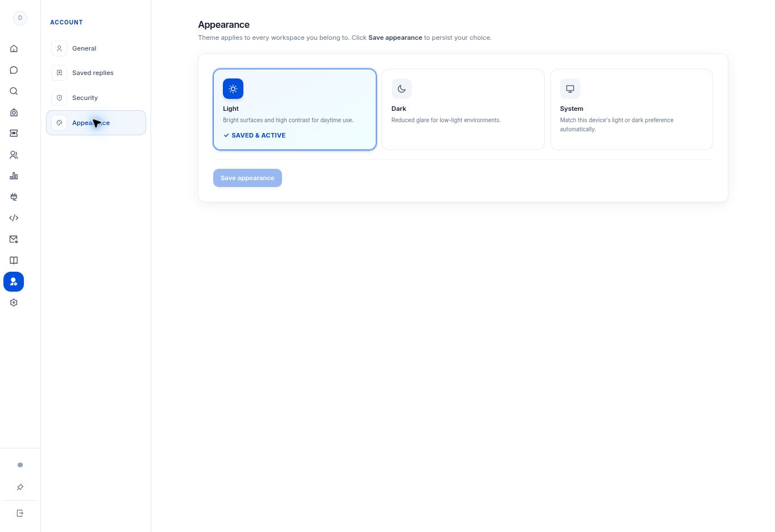Select the Light theme card
The width and height of the screenshot is (775, 532).
click(x=295, y=109)
